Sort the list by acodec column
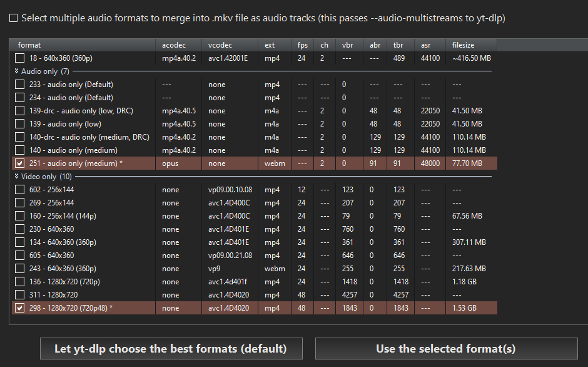Screen dimensions: 588x367 (x=178, y=45)
